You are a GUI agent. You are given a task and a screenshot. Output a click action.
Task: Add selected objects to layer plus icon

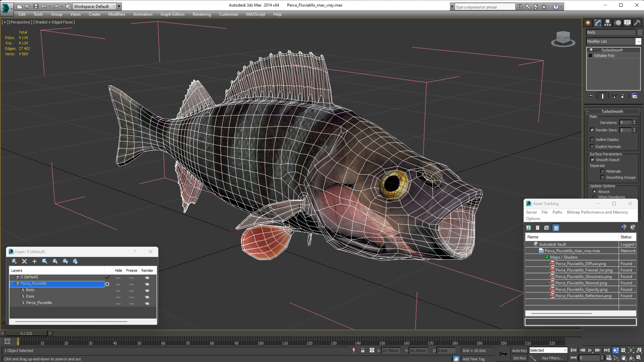(x=35, y=261)
